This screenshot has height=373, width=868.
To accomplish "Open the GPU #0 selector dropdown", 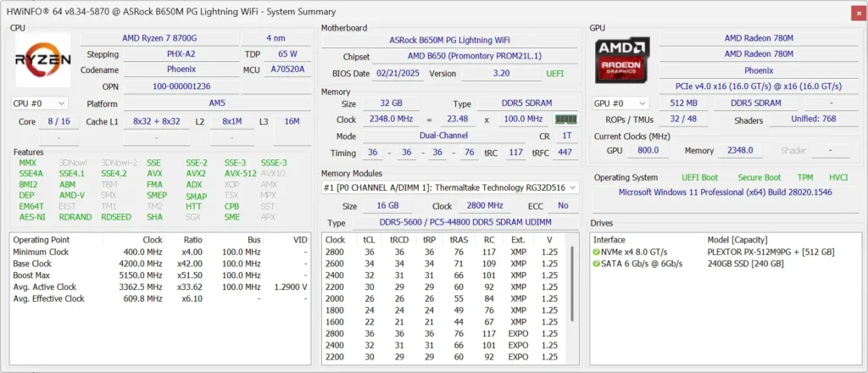I will click(x=620, y=103).
